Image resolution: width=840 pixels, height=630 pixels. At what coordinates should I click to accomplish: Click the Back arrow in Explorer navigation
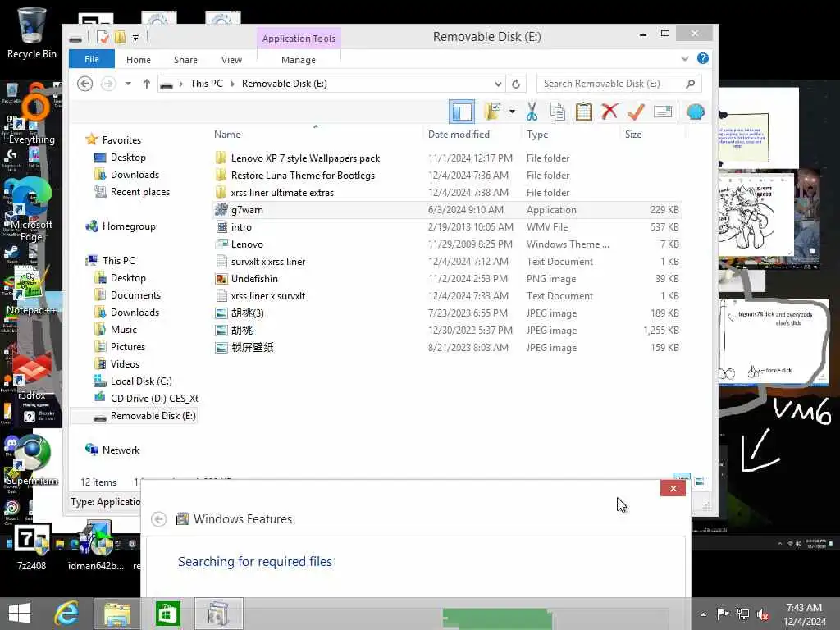(x=84, y=84)
